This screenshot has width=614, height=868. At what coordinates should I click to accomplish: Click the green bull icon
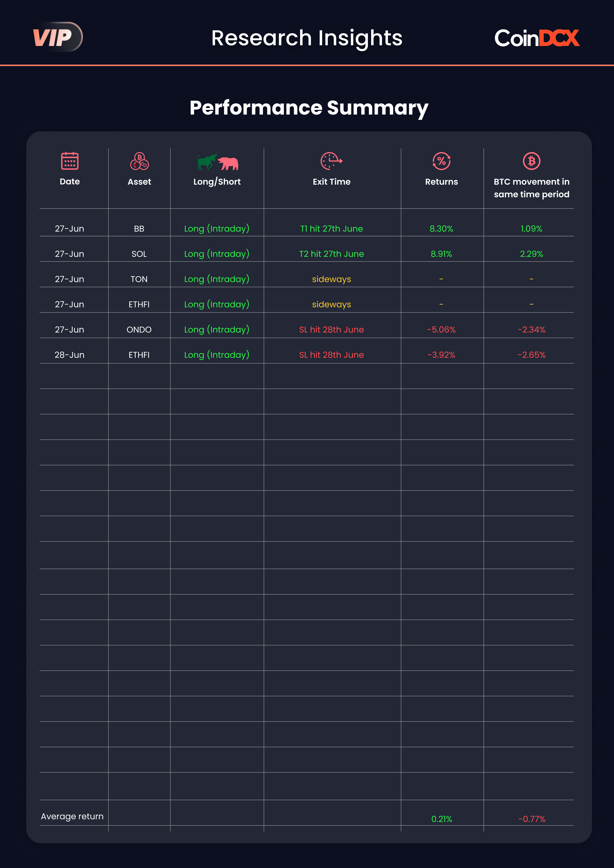click(206, 161)
